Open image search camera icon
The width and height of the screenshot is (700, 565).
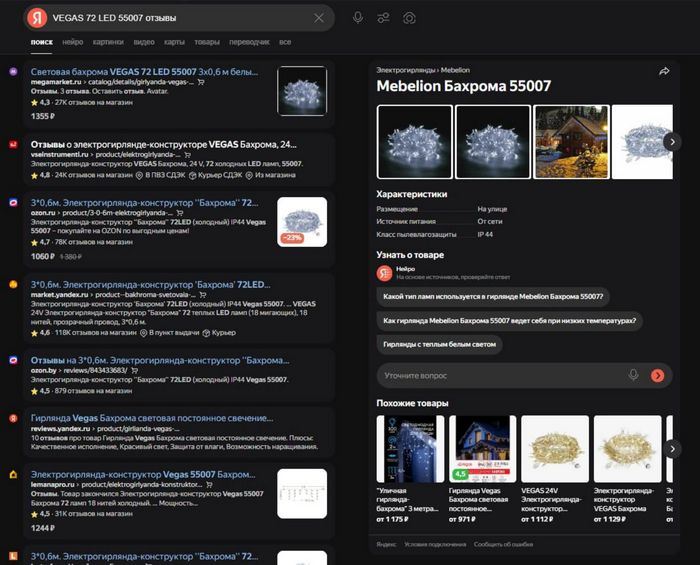pyautogui.click(x=410, y=18)
